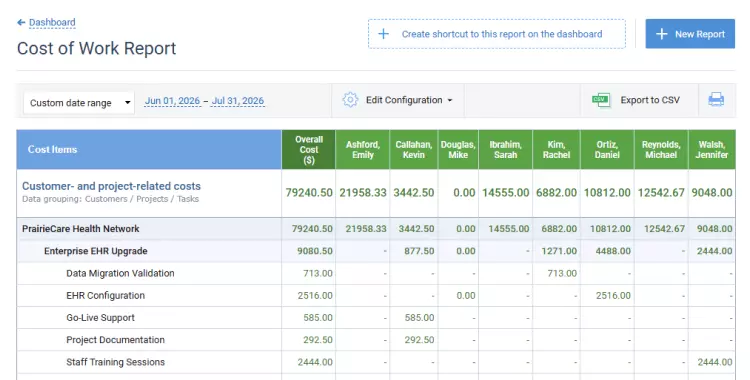Select the Project Documentation task row

click(x=376, y=340)
